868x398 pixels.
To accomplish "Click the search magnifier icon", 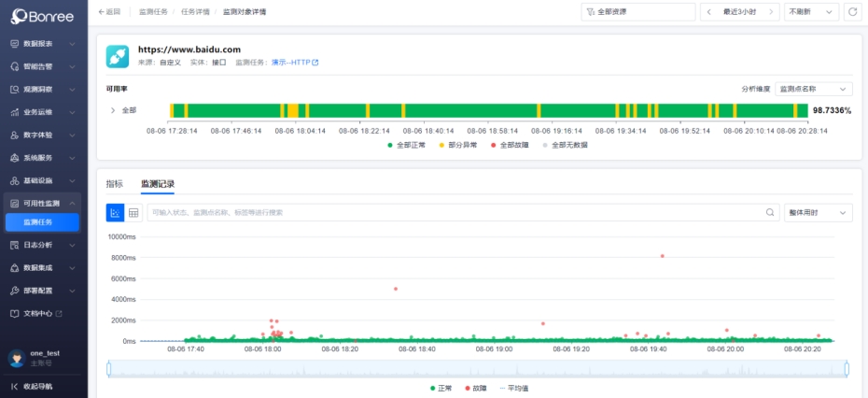I will (x=770, y=213).
